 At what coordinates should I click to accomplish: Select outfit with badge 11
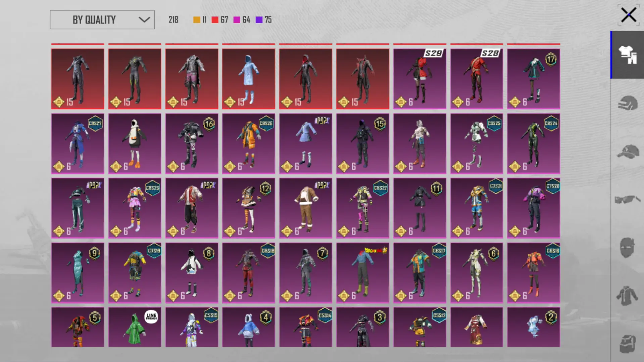tap(419, 208)
